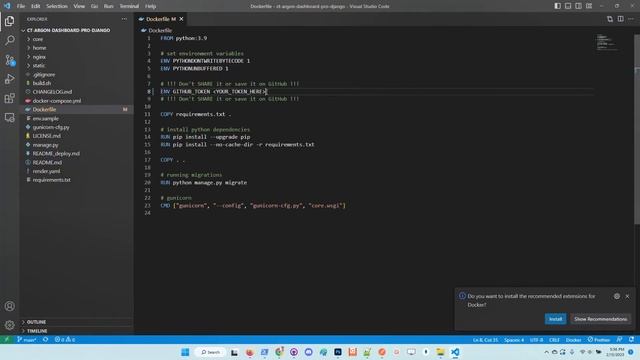The height and width of the screenshot is (360, 640).
Task: Dismiss the Docker extension notification
Action: [x=627, y=296]
